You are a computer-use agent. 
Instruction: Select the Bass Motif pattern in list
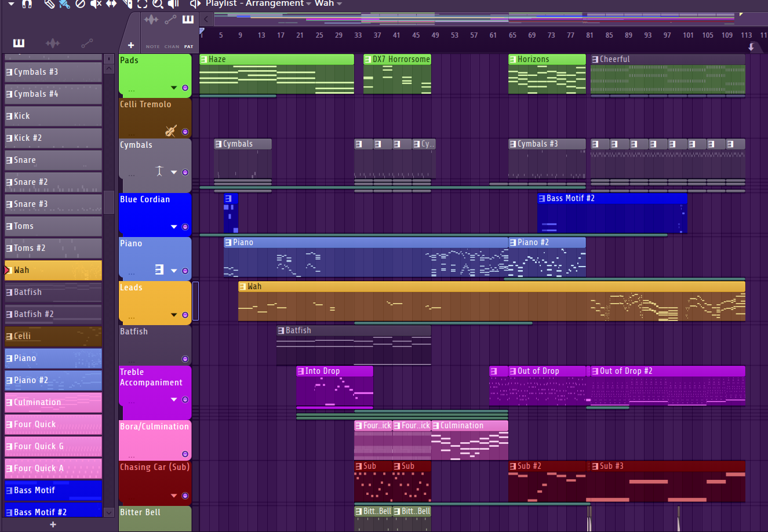(x=53, y=490)
